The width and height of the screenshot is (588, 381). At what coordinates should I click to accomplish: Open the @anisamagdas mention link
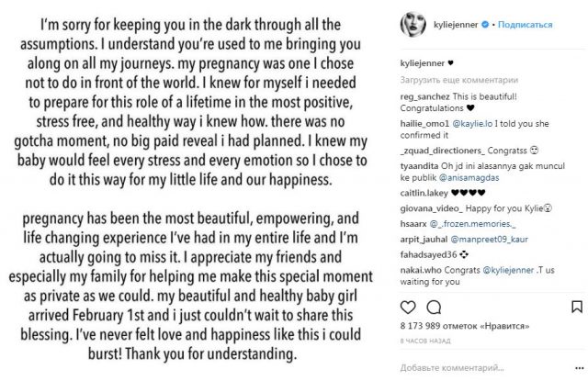(469, 177)
